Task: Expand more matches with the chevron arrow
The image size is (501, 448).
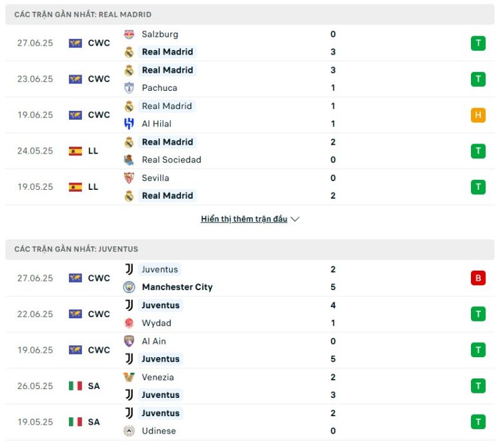Action: coord(295,219)
